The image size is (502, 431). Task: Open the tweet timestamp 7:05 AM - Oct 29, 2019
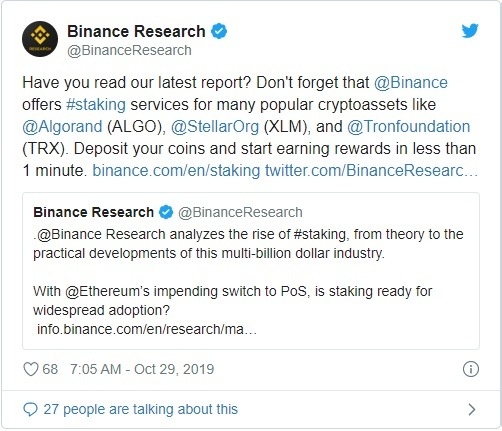pyautogui.click(x=142, y=369)
